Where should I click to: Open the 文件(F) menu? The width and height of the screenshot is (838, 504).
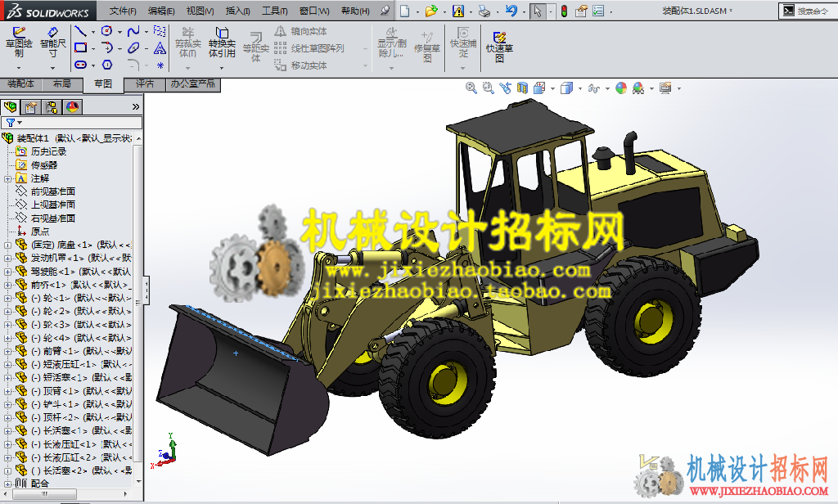pos(123,11)
